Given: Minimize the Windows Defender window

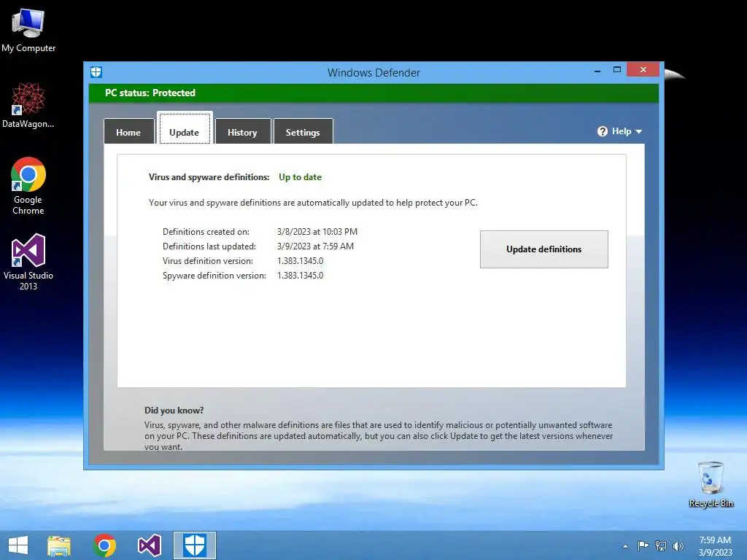Looking at the screenshot, I should pos(597,71).
